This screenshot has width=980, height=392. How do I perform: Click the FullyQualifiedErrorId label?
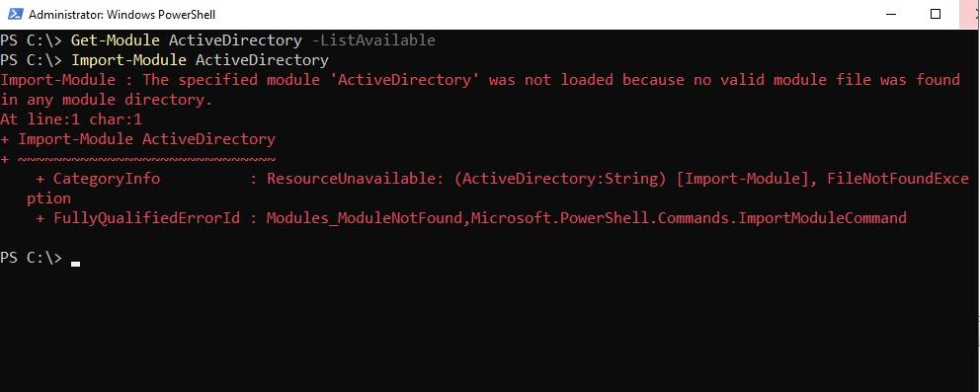point(147,218)
